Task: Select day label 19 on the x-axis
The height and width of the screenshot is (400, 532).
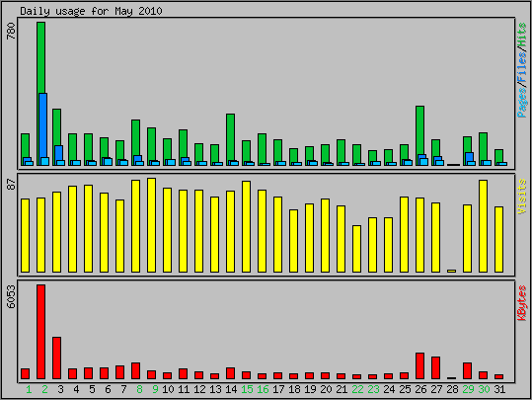Action: 310,389
